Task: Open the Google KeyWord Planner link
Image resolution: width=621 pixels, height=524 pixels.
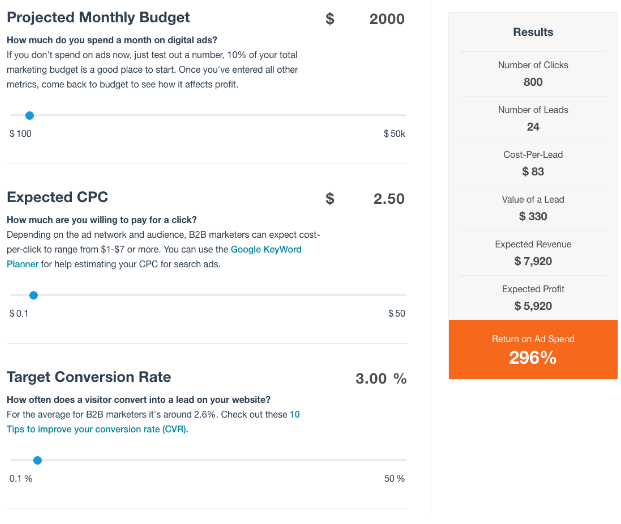Action: click(265, 249)
